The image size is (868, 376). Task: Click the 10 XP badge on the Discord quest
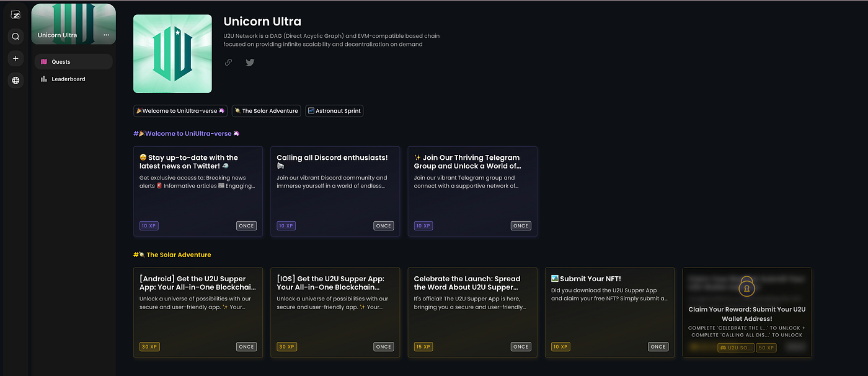(x=286, y=226)
